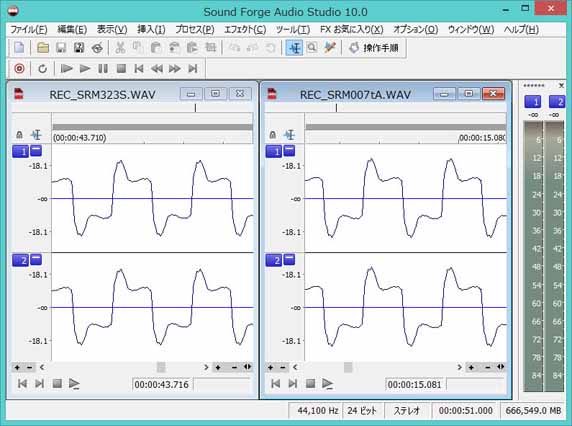Click the Paste clipboard icon
Screen dimensions: 572x426
(x=156, y=48)
